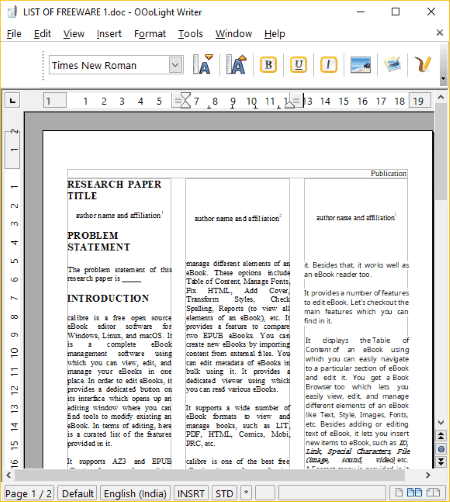Image resolution: width=450 pixels, height=502 pixels.
Task: Toggle Bold formatting button
Action: (x=268, y=65)
